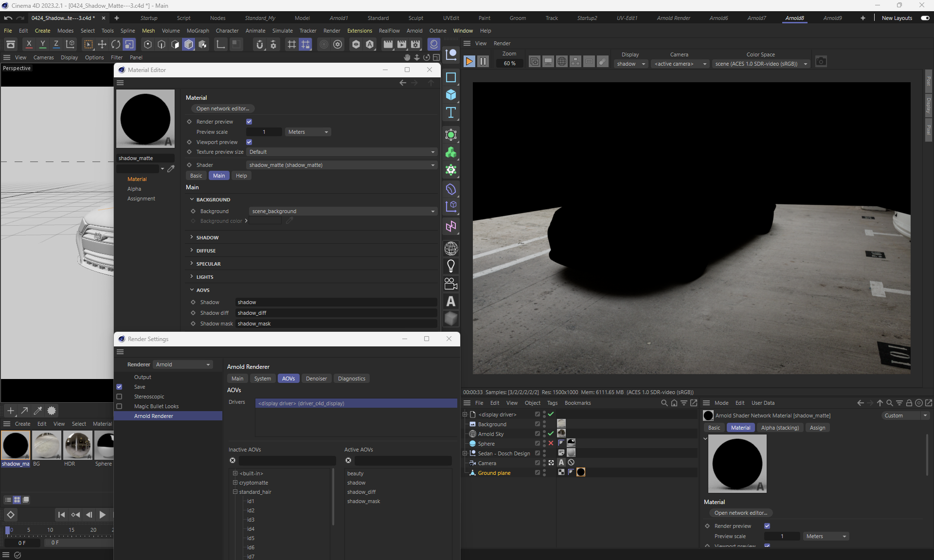The width and height of the screenshot is (934, 560).
Task: Open the Background scene_background dropdown
Action: (x=342, y=211)
